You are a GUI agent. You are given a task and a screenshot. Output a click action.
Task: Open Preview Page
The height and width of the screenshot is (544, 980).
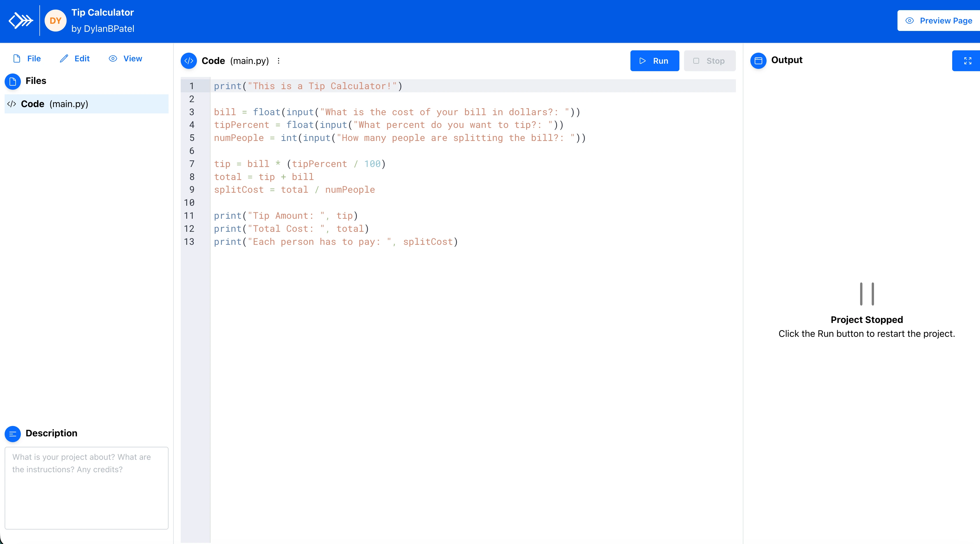coord(939,21)
